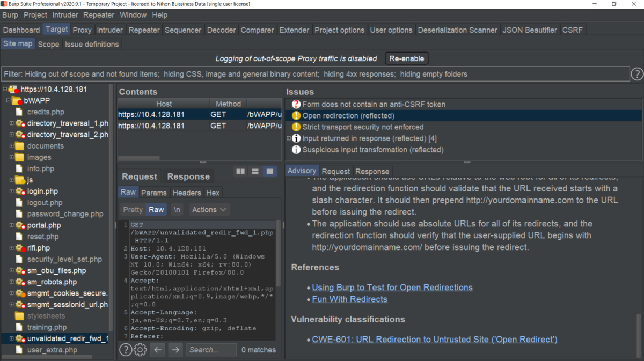Click in the Search input field
Image resolution: width=644 pixels, height=361 pixels.
point(211,350)
